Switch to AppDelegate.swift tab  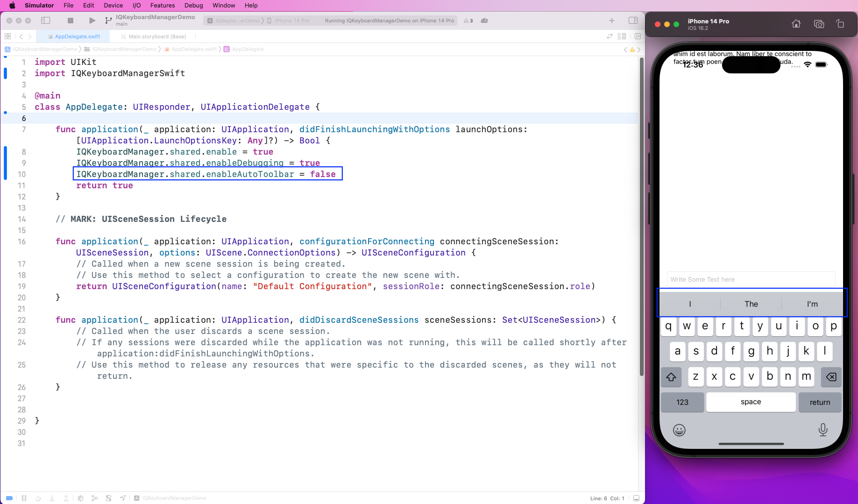coord(73,36)
